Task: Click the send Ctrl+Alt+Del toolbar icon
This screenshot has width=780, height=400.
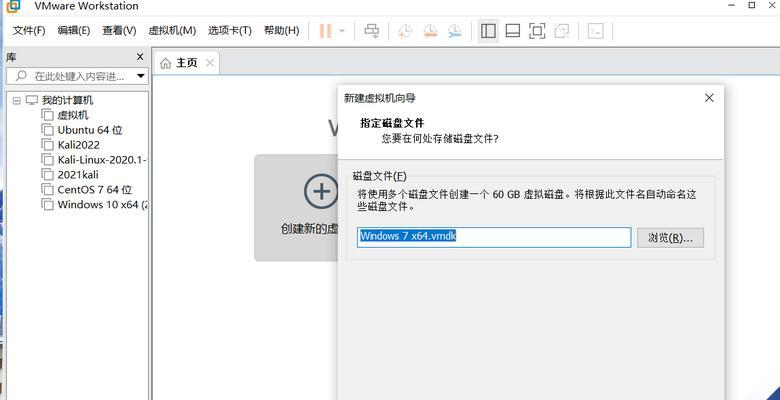Action: point(371,31)
